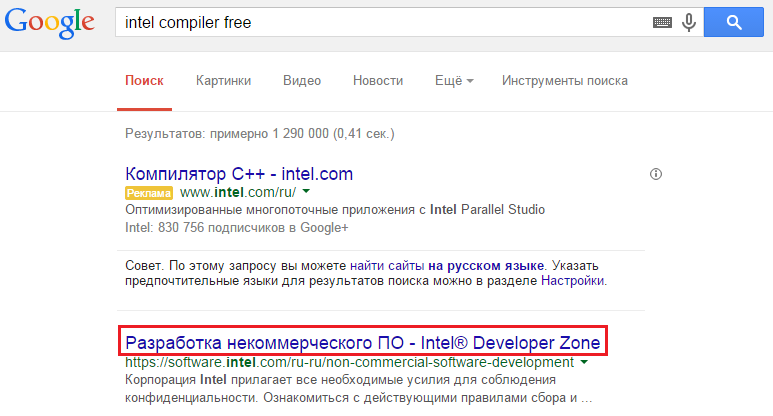Screen dimensions: 773x416
Task: Expand the Ещё dropdown menu
Action: click(x=454, y=81)
